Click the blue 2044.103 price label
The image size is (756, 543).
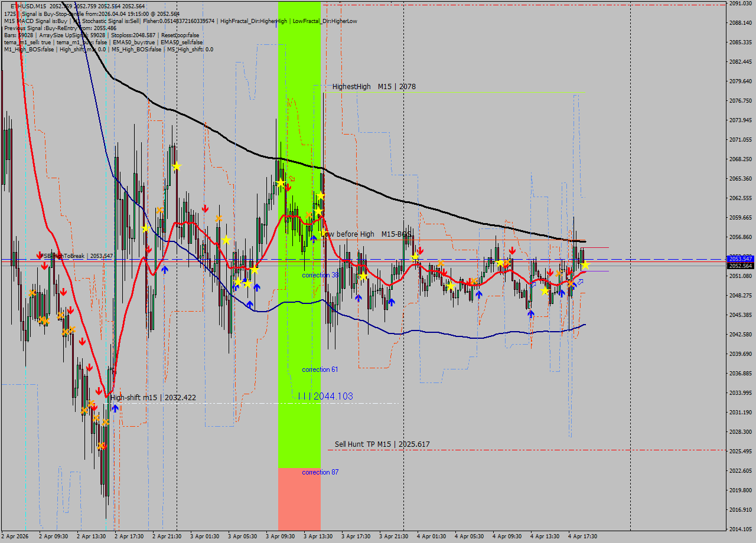pyautogui.click(x=333, y=396)
